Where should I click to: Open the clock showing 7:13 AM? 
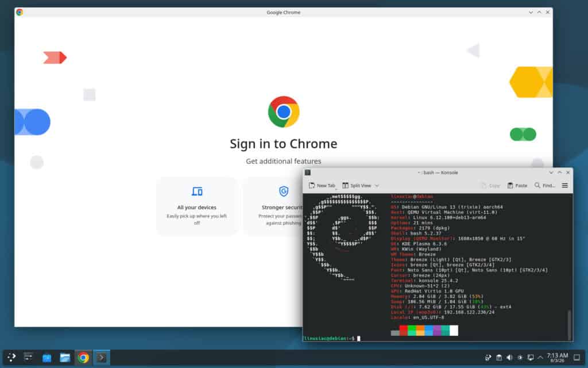[x=557, y=357]
